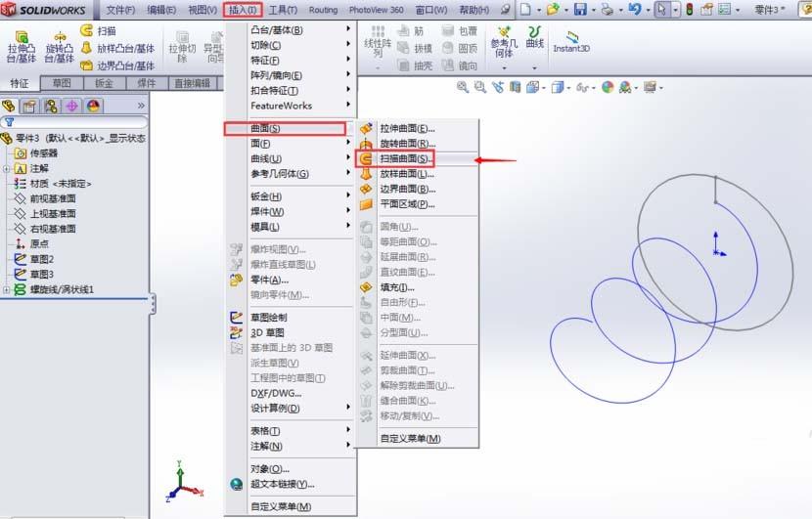Open the 工具(T) menu

pos(283,10)
